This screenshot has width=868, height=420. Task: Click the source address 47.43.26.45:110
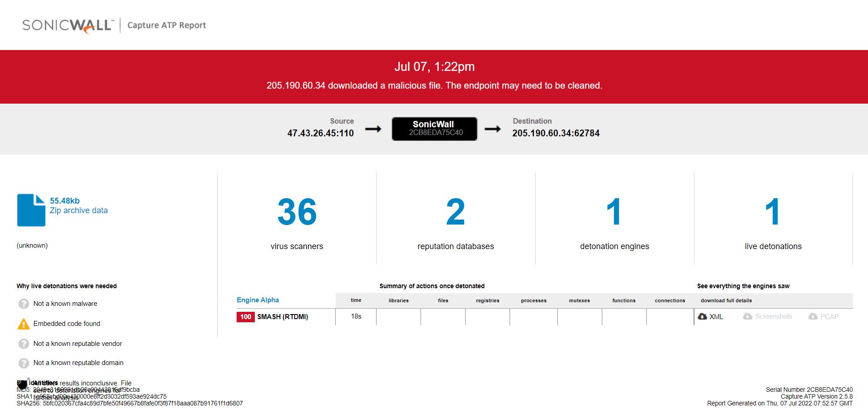click(320, 133)
